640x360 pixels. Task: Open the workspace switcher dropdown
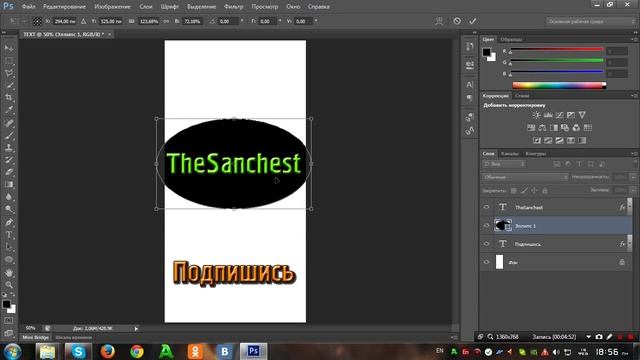tap(591, 21)
